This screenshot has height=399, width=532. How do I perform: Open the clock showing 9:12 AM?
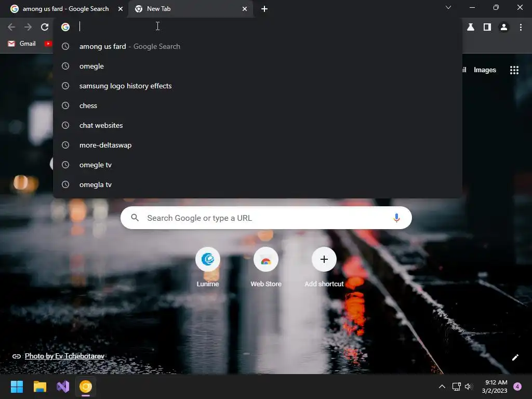495,387
